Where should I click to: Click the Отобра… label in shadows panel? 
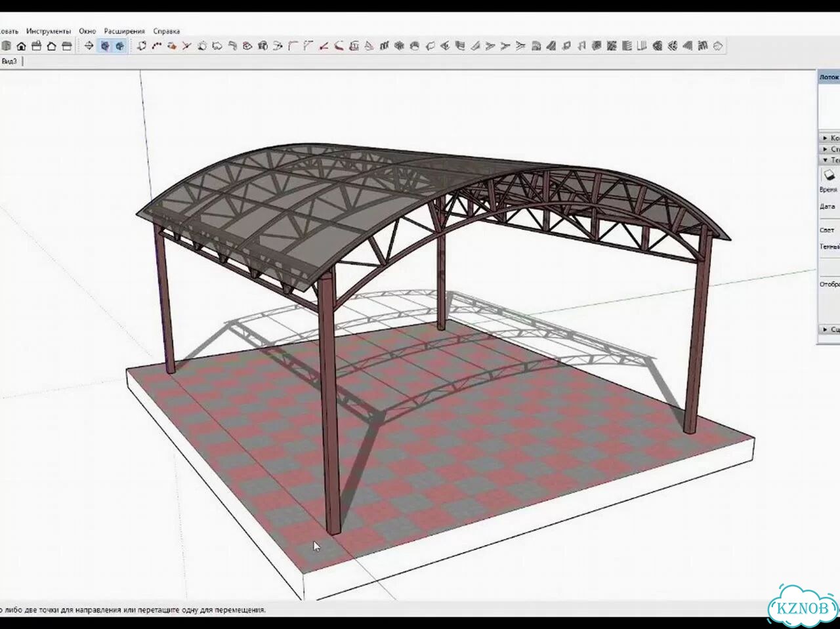tap(829, 284)
